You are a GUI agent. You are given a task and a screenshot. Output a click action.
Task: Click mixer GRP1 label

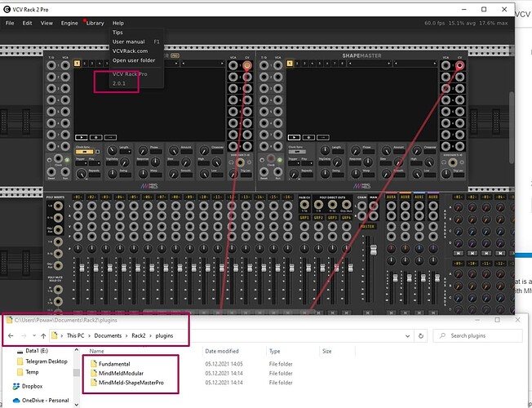pyautogui.click(x=304, y=218)
